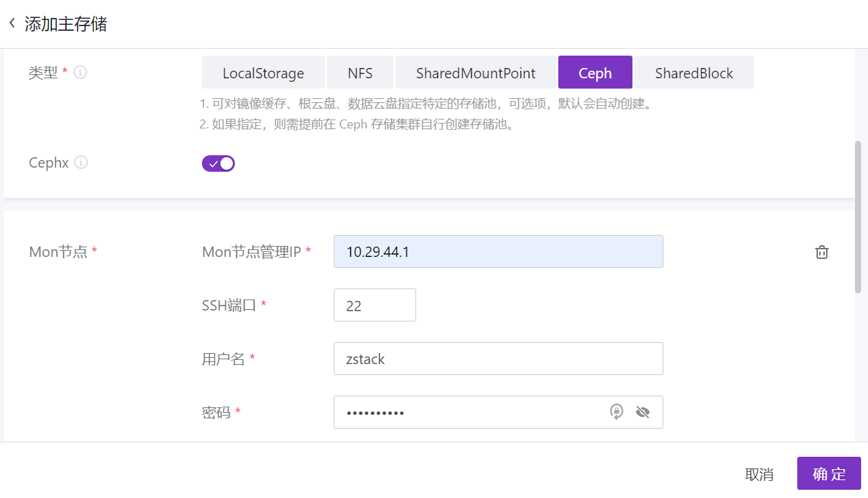868x498 pixels.
Task: Click inside the 密码 password field
Action: pos(467,411)
